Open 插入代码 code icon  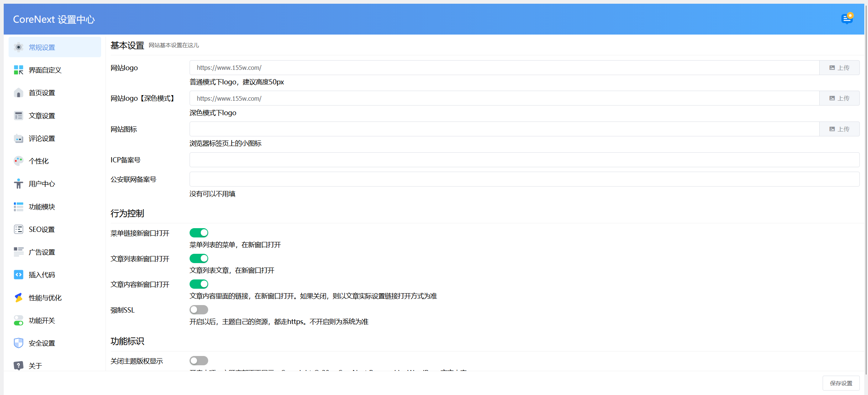[19, 275]
